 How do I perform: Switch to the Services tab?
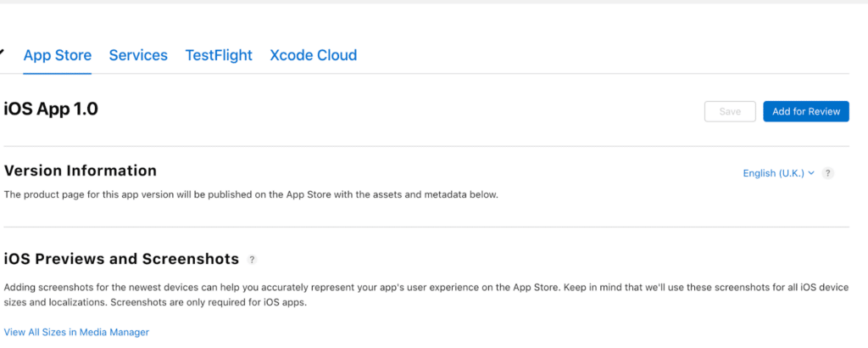tap(138, 55)
